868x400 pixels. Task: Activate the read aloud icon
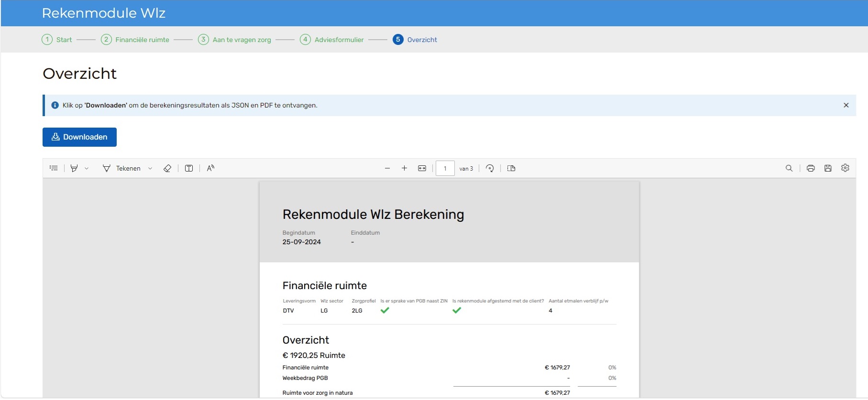[x=210, y=168]
